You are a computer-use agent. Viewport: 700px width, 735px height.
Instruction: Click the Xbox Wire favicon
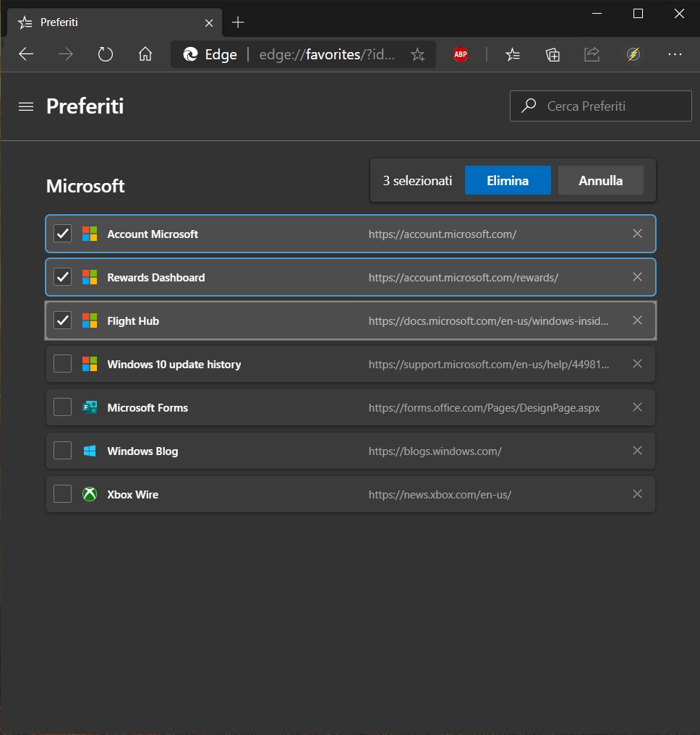90,494
